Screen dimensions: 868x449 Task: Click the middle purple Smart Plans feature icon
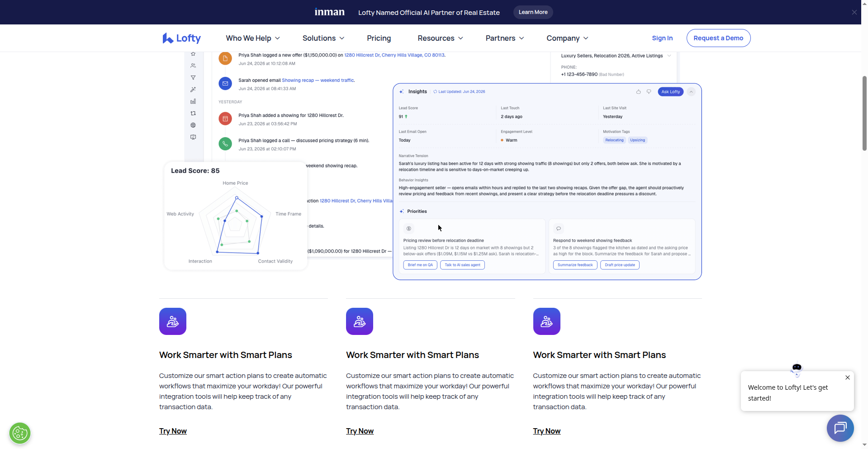(x=360, y=321)
